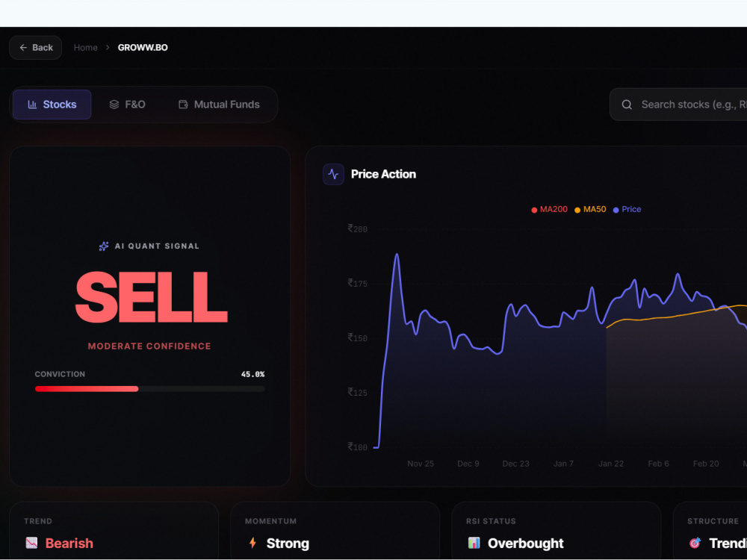The width and height of the screenshot is (747, 560).
Task: Click the RSI STATUS card label
Action: [x=492, y=521]
